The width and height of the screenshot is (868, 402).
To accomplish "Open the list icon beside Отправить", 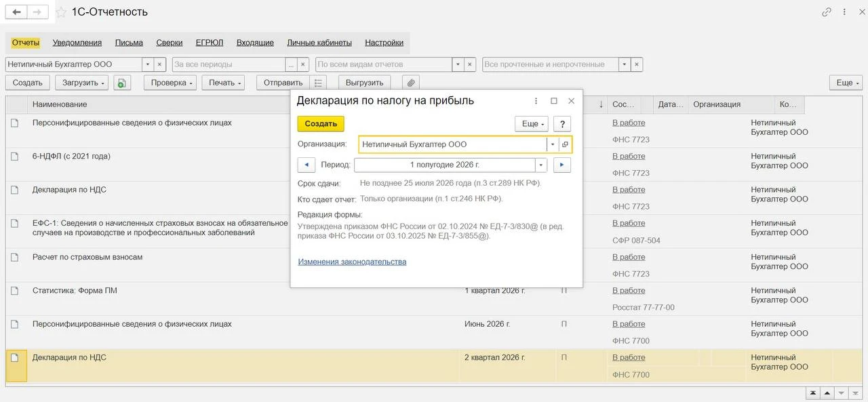I will click(x=319, y=83).
